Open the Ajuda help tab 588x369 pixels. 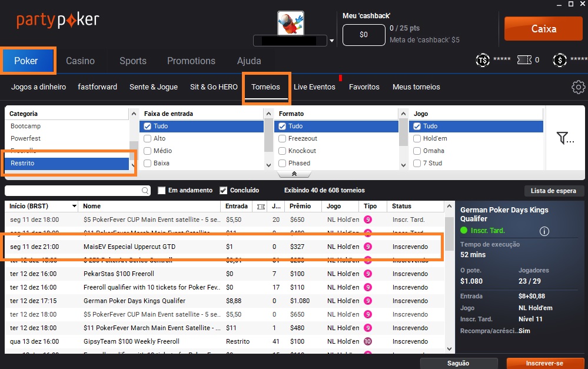coord(249,61)
